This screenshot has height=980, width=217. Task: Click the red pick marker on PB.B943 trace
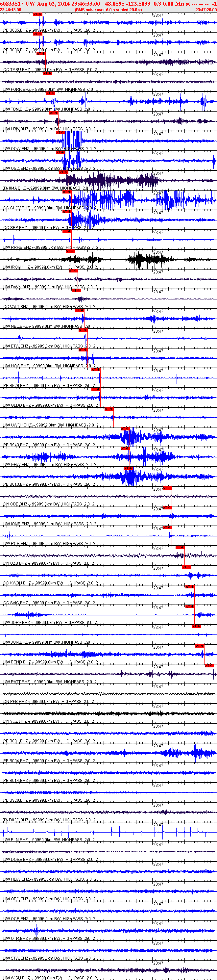(125, 429)
